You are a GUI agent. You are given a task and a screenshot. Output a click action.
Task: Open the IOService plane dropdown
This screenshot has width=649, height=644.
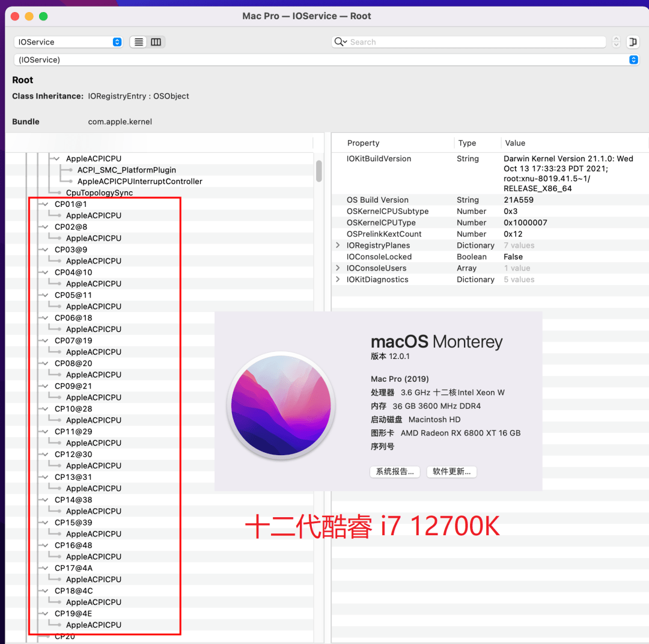(x=68, y=42)
